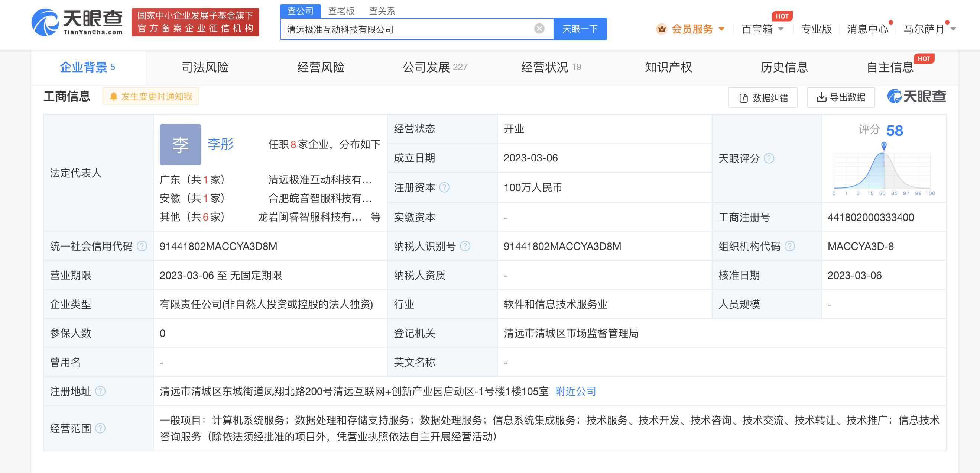
Task: Click registration number 441802000333400
Action: tap(870, 217)
